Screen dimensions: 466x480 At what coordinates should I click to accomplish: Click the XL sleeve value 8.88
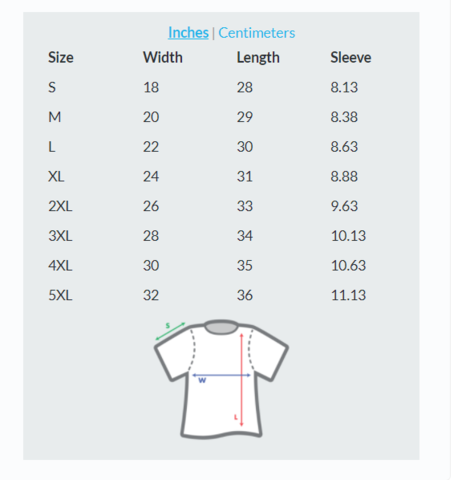344,176
